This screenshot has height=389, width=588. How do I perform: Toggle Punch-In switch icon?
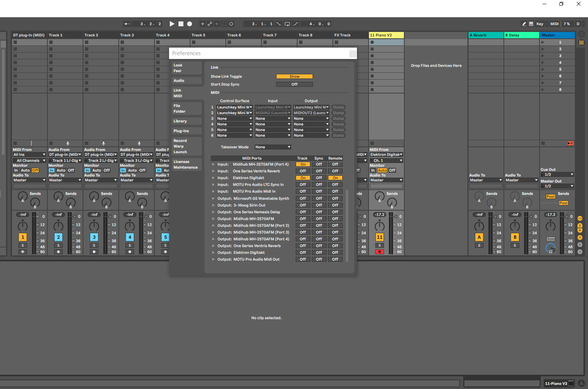278,24
